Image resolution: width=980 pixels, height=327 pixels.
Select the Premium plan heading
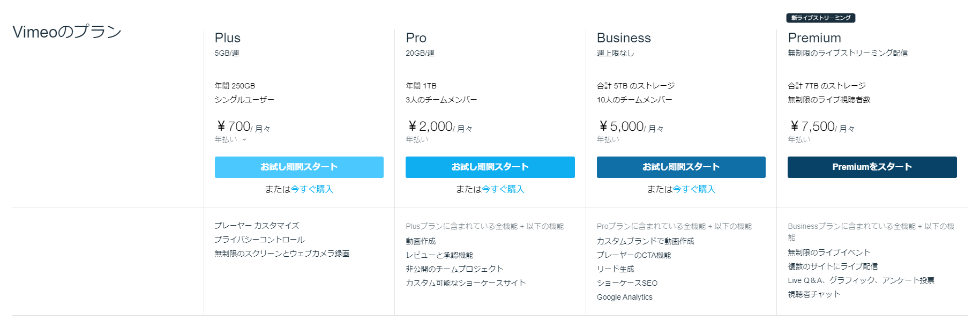814,38
